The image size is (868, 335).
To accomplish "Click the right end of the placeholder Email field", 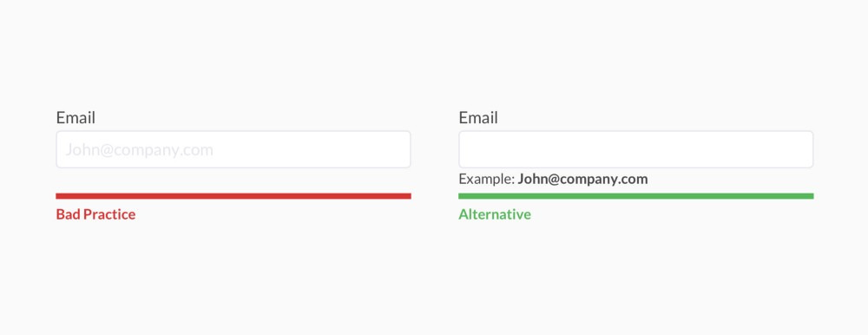I will tap(401, 149).
